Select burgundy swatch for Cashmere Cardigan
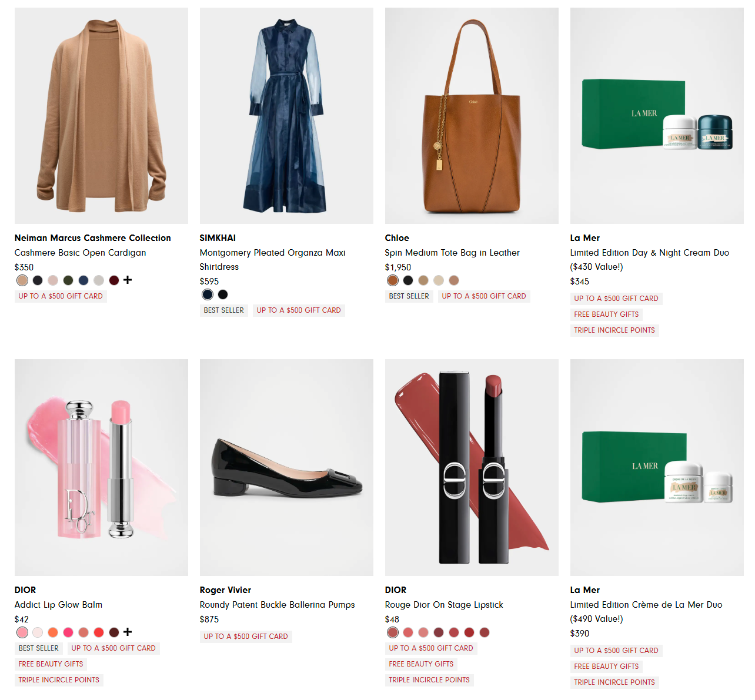 coord(114,280)
